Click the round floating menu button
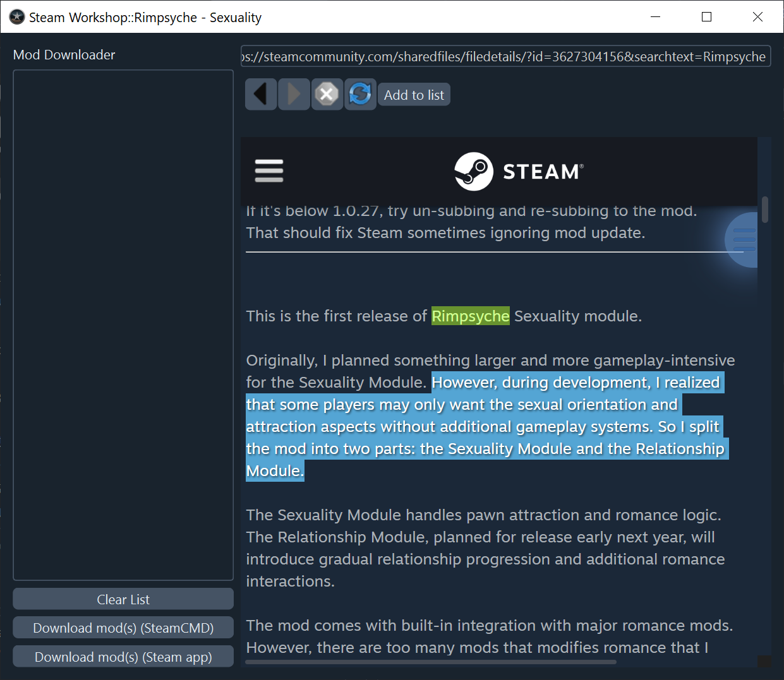The height and width of the screenshot is (680, 784). pos(742,241)
